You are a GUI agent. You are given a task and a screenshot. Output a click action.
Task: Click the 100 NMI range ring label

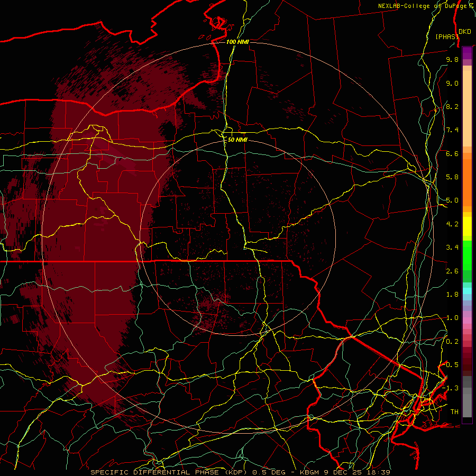click(237, 42)
